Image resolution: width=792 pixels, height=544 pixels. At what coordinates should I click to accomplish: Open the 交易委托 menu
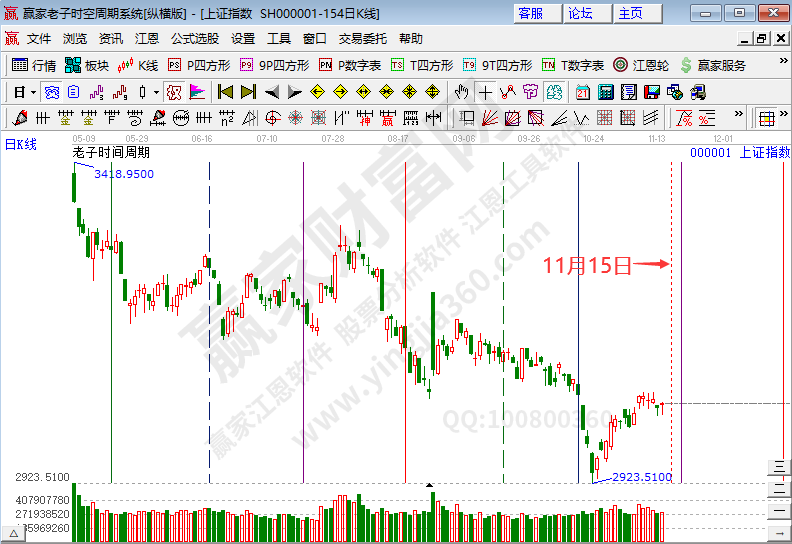363,38
